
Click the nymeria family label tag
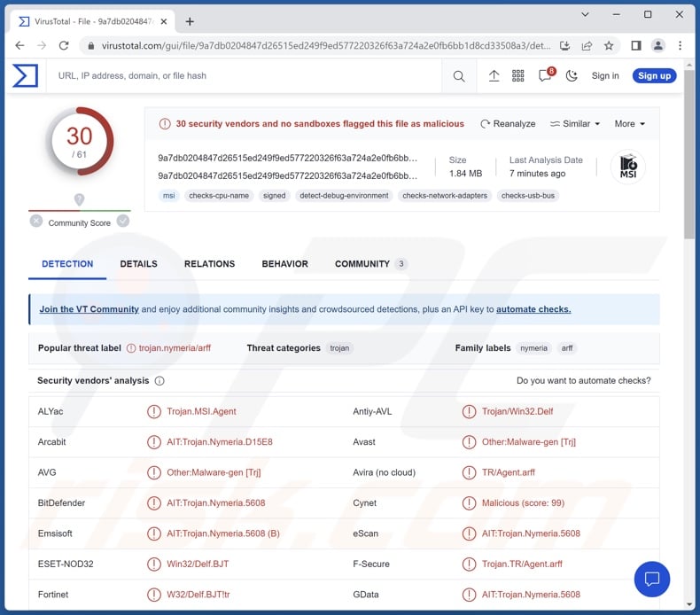(533, 348)
